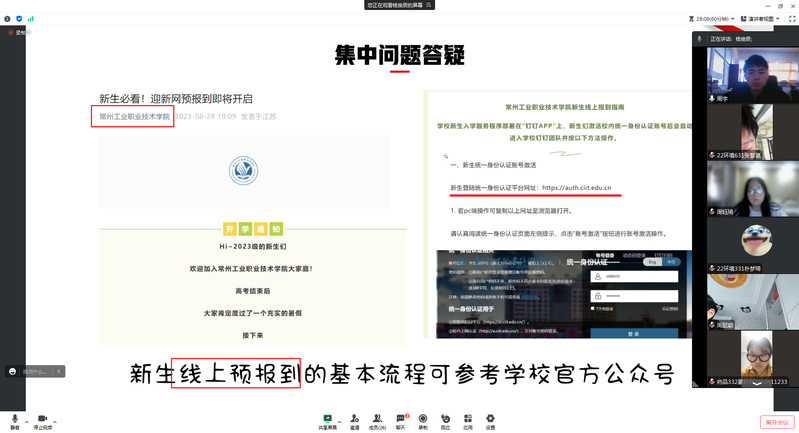
Task: Open the Invite participants option
Action: pyautogui.click(x=354, y=419)
